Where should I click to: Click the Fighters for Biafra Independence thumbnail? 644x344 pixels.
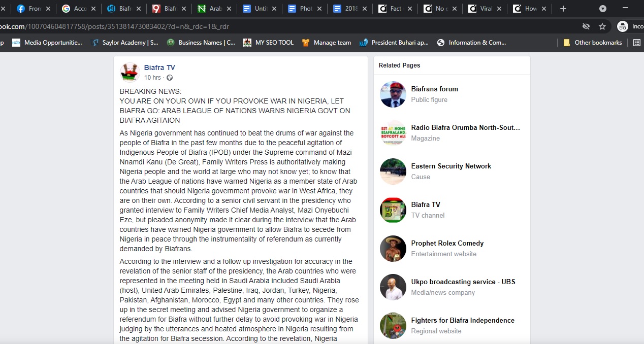coord(393,326)
